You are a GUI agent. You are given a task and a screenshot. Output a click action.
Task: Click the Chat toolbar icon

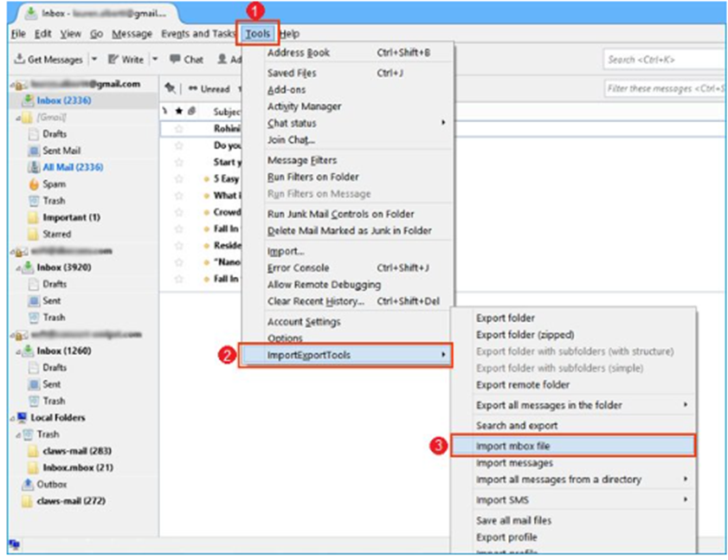click(x=174, y=59)
